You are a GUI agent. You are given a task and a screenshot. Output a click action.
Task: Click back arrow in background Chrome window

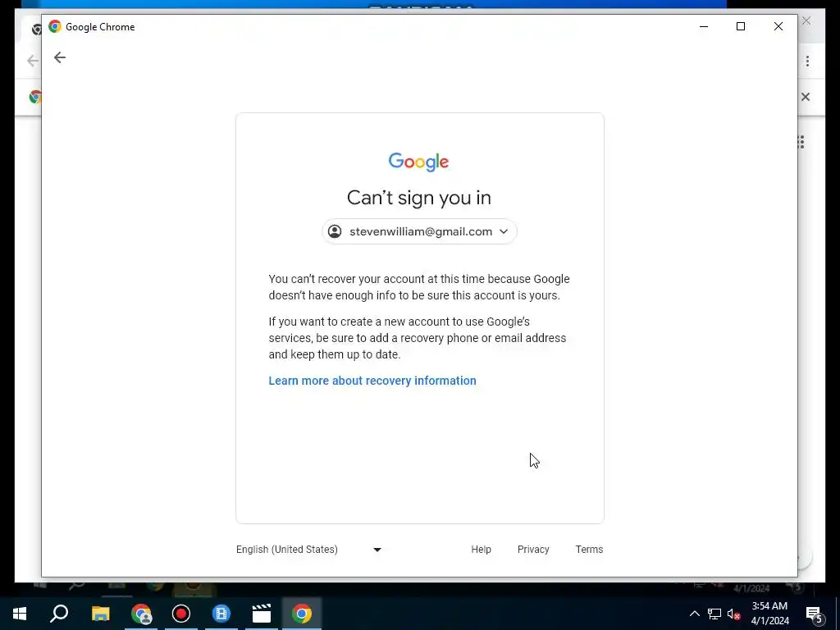point(33,61)
